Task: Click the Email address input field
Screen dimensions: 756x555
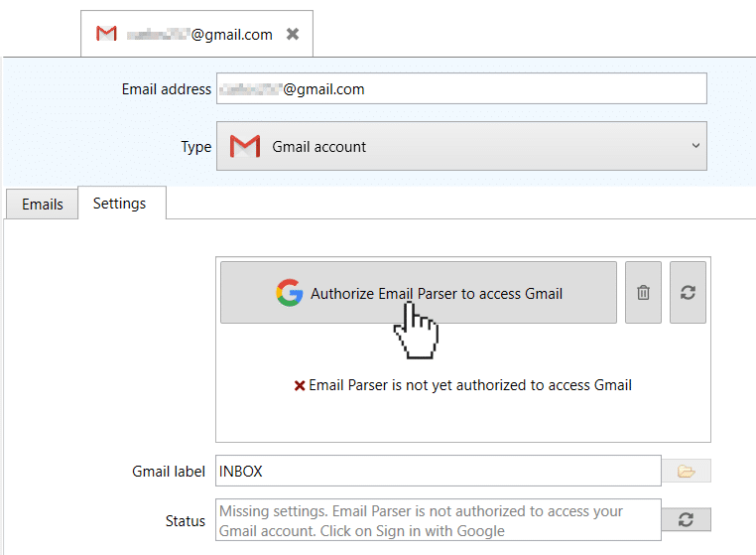Action: (x=461, y=88)
